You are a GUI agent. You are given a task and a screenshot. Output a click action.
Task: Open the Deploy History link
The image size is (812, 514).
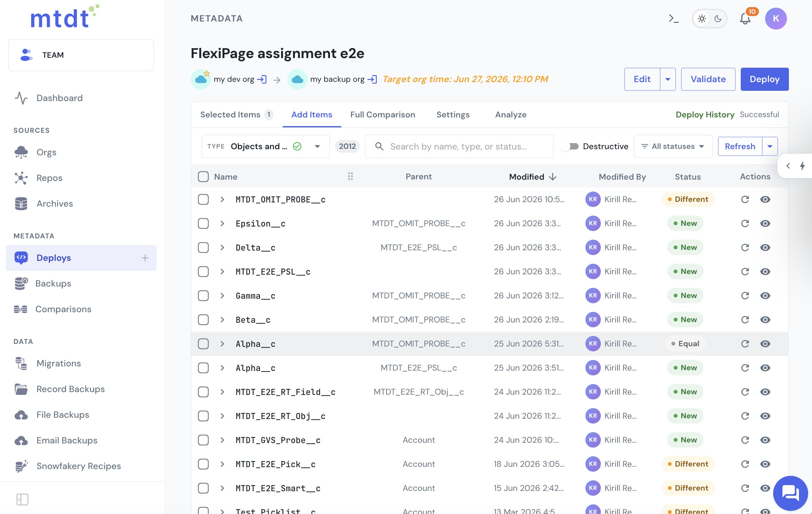[x=705, y=115]
